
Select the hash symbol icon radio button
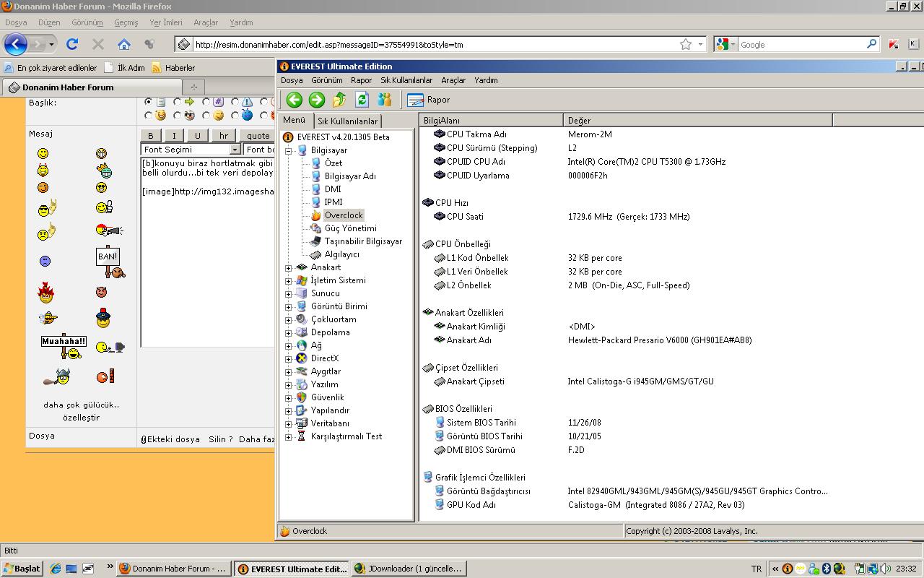pyautogui.click(x=206, y=102)
